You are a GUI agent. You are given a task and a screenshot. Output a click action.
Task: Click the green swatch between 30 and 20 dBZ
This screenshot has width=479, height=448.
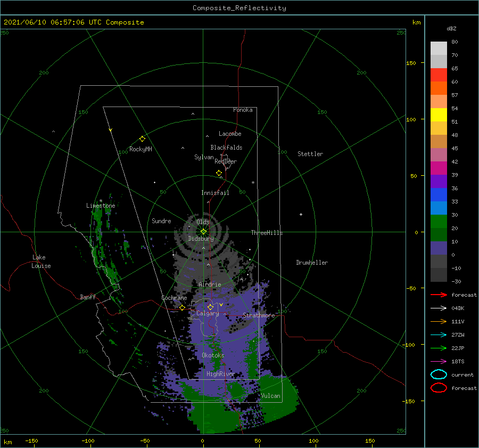(439, 222)
